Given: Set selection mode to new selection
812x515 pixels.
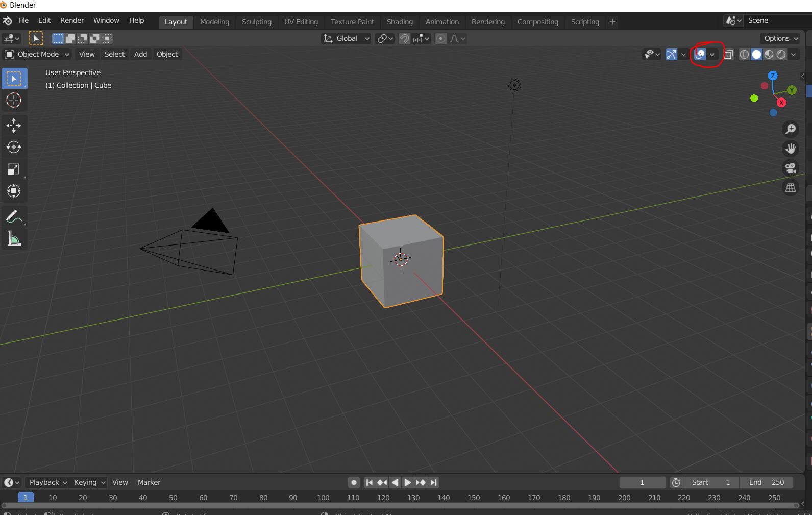Looking at the screenshot, I should point(58,38).
